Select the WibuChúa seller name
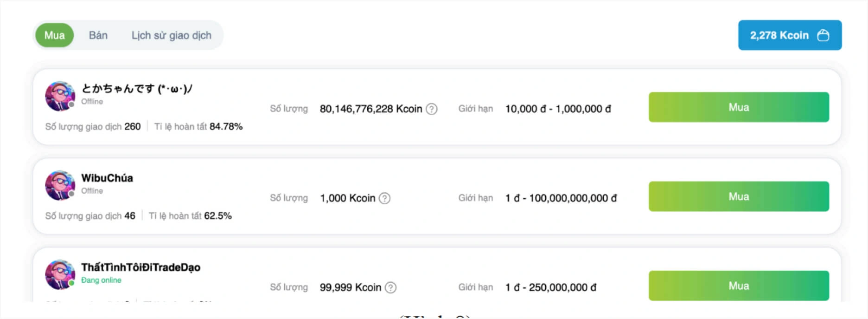 (x=107, y=178)
